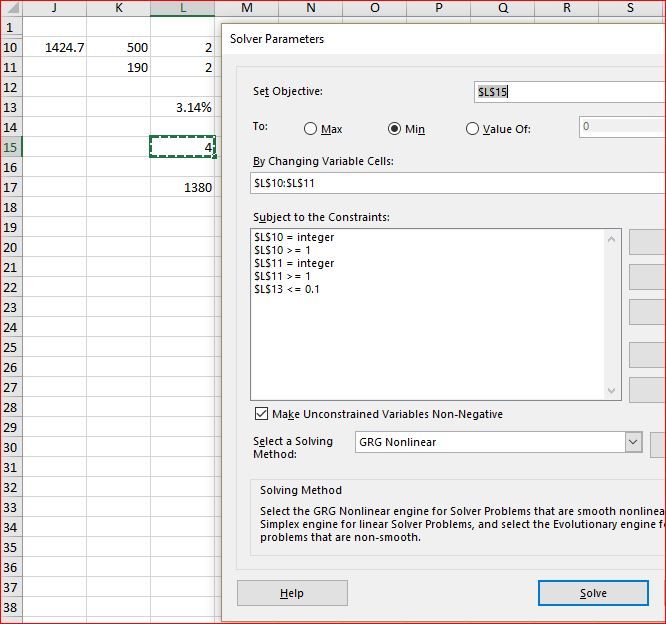Click the Value Of number field

click(622, 127)
